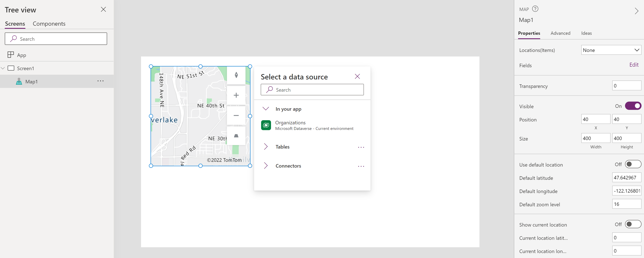Image resolution: width=644 pixels, height=258 pixels.
Task: Switch to the Ideas tab in Map1 panel
Action: click(x=586, y=33)
